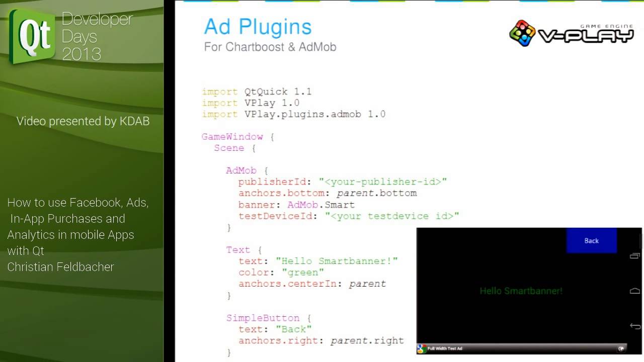Click the "anchors.bottom: parent.bottom" line

tap(328, 193)
